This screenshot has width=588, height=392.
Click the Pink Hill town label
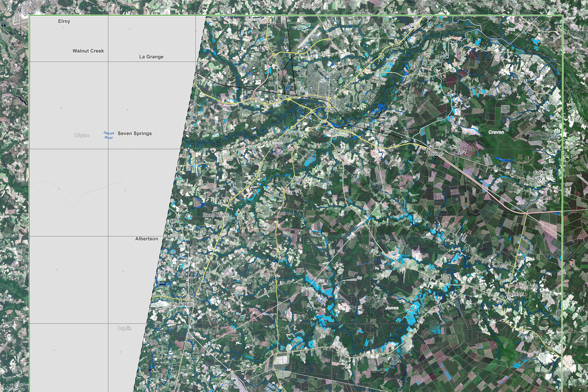click(x=182, y=303)
